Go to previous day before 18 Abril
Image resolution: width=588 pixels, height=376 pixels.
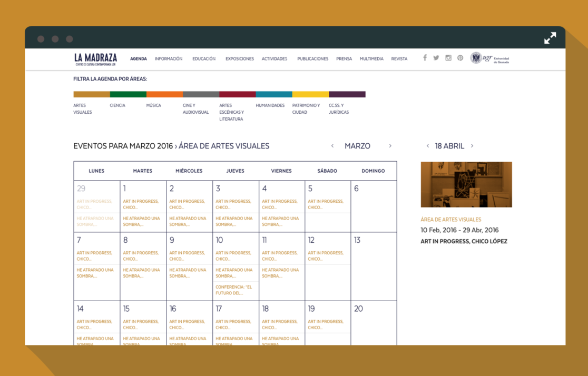pyautogui.click(x=428, y=146)
